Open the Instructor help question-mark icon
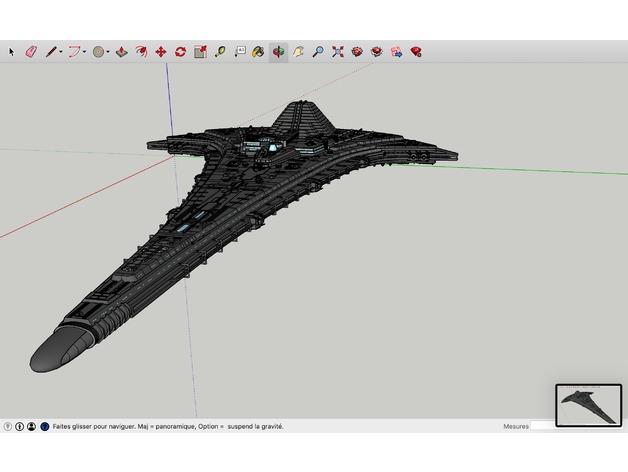This screenshot has height=472, width=628. click(45, 427)
